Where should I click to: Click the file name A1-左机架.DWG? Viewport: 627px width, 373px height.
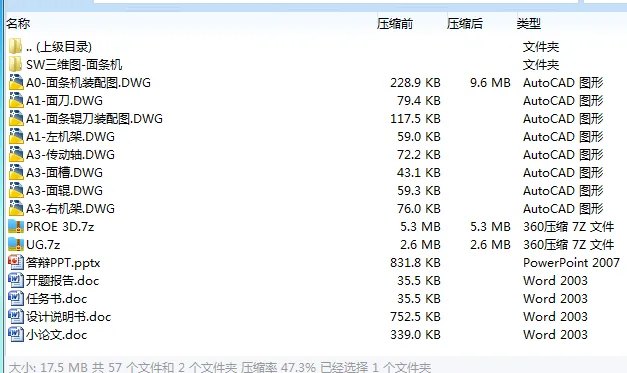coord(70,137)
